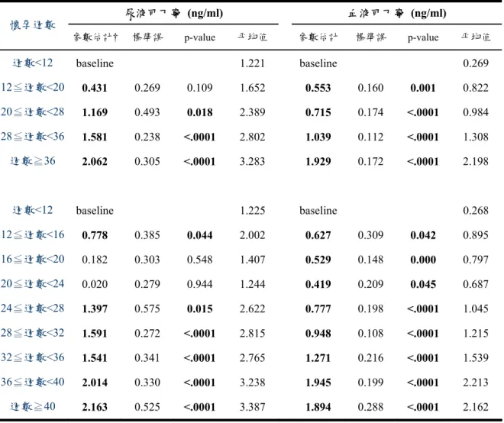Screen dimensions: 504x423
Task: Click the urine (ng/ml) group header
Action: (174, 14)
